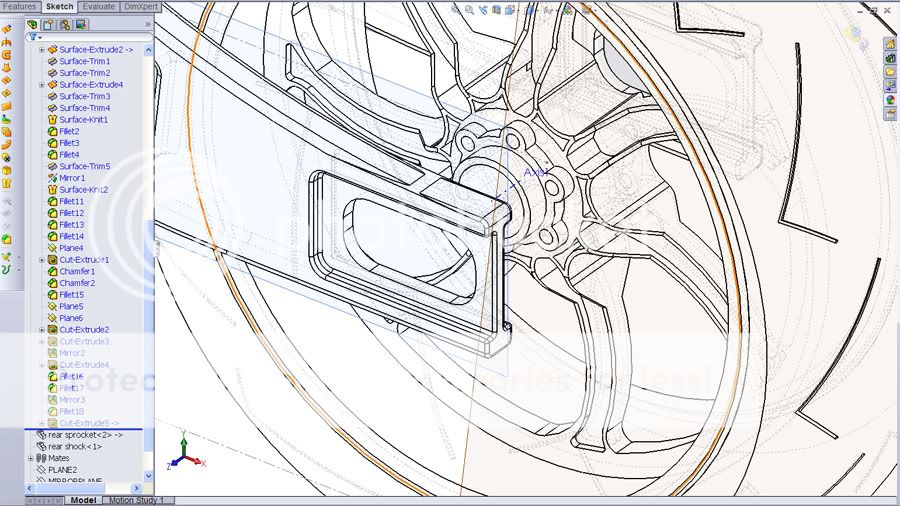Switch to the Evaluate command tab
The image size is (900, 506).
coord(99,6)
